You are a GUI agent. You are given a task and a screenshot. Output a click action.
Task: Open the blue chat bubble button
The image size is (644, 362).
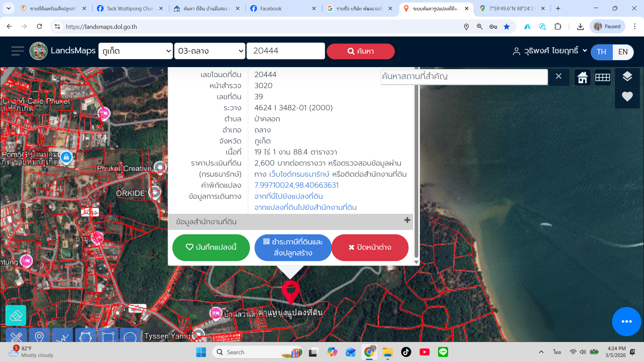tap(626, 321)
